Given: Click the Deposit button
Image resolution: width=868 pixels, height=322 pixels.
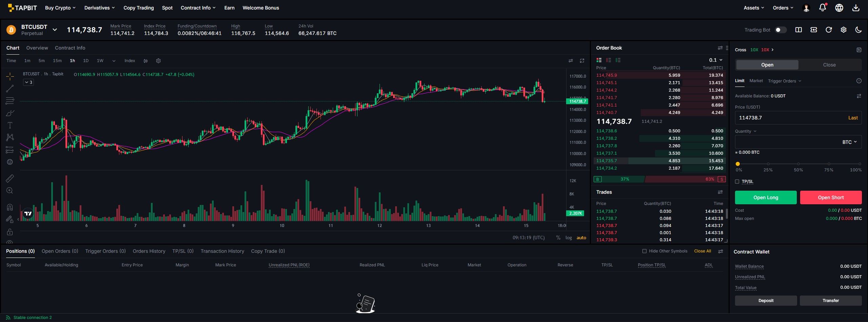Looking at the screenshot, I should pos(766,301).
